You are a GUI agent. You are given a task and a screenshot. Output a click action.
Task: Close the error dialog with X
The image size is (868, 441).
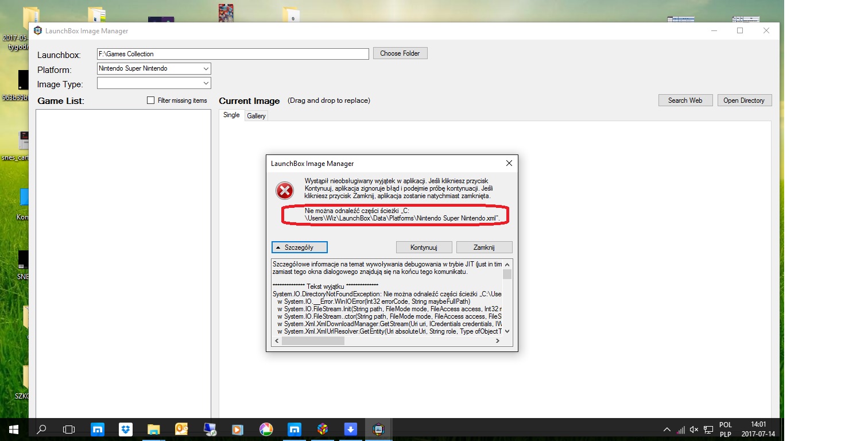coord(509,164)
